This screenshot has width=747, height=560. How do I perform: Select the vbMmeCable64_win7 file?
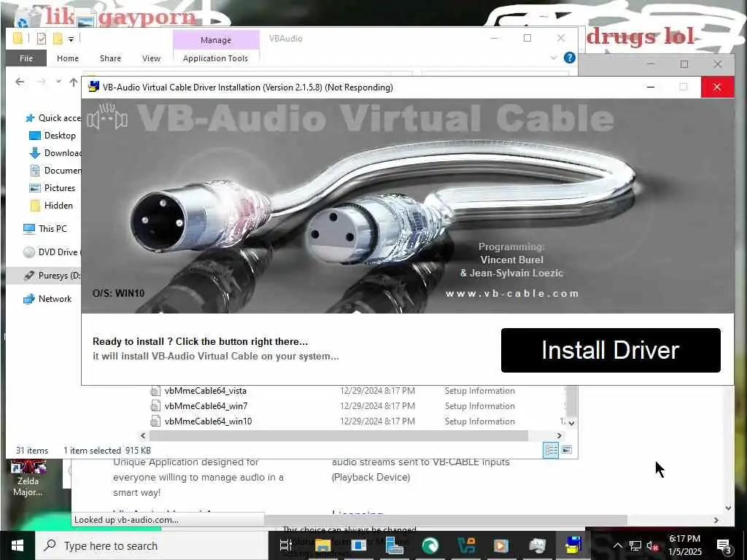[206, 405]
